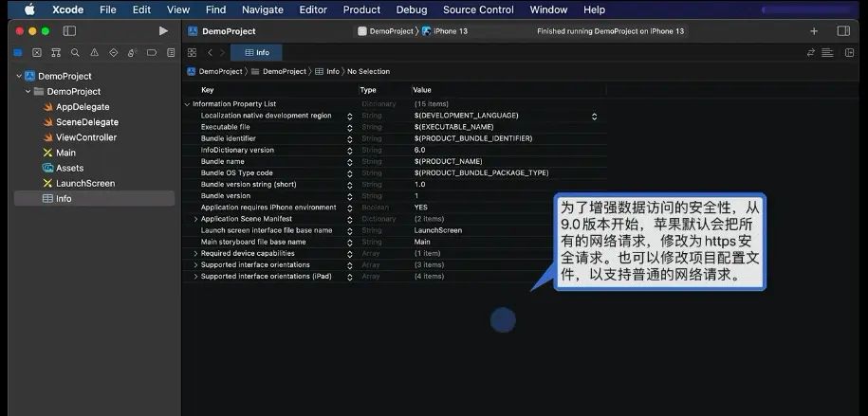The image size is (868, 416).
Task: Open the Apple menu
Action: (x=28, y=9)
